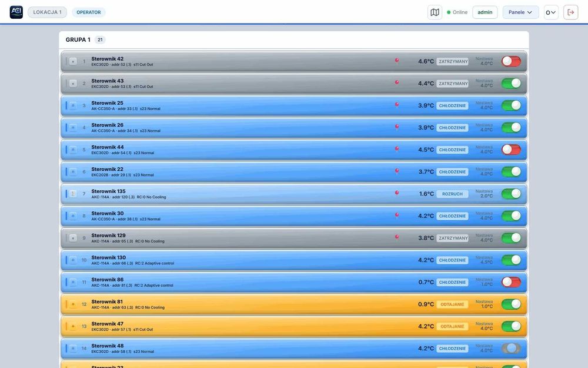Click the Nastawa 4.5°C setpoint of Sterownik 130
Viewport: 588px width, 368px height.
tap(484, 260)
